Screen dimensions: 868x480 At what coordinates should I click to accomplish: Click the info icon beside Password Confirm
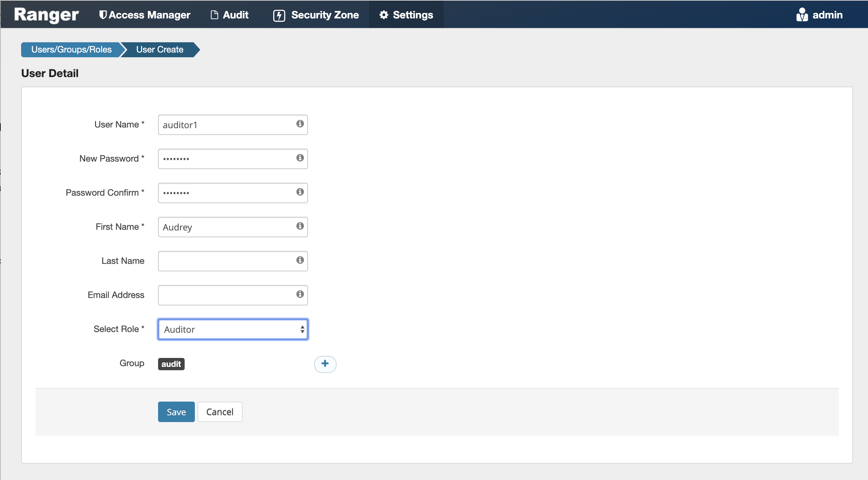click(x=300, y=192)
